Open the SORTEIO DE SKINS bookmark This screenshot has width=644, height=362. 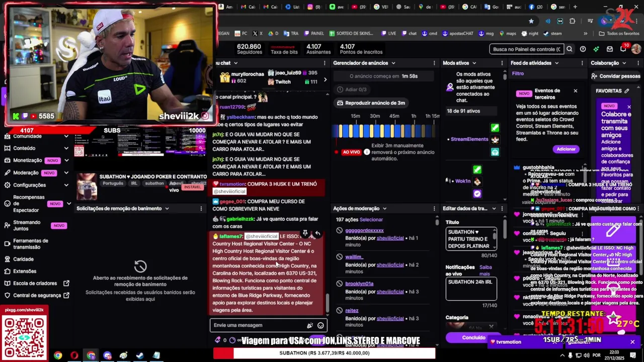pyautogui.click(x=351, y=34)
